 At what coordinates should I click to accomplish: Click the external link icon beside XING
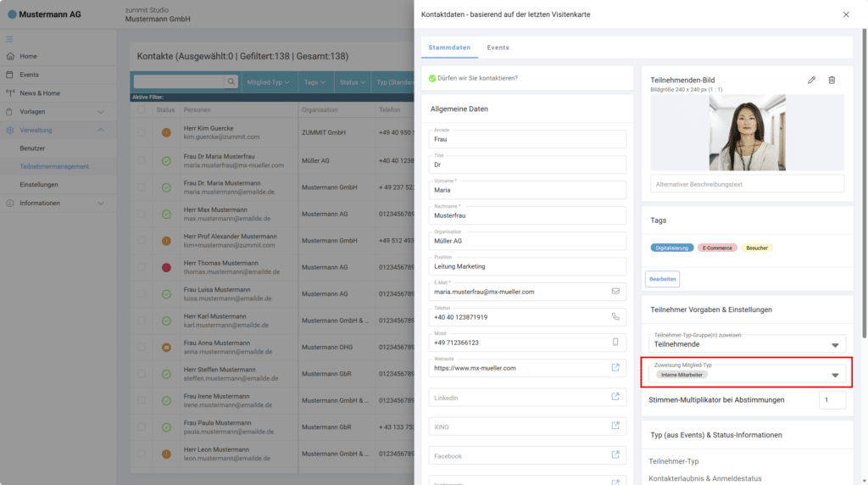(615, 426)
